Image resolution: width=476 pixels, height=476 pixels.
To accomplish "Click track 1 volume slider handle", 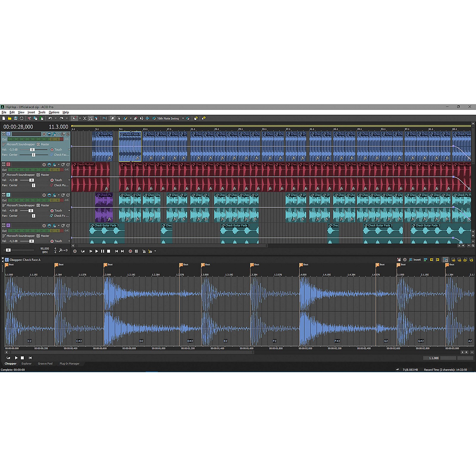I will [x=32, y=150].
